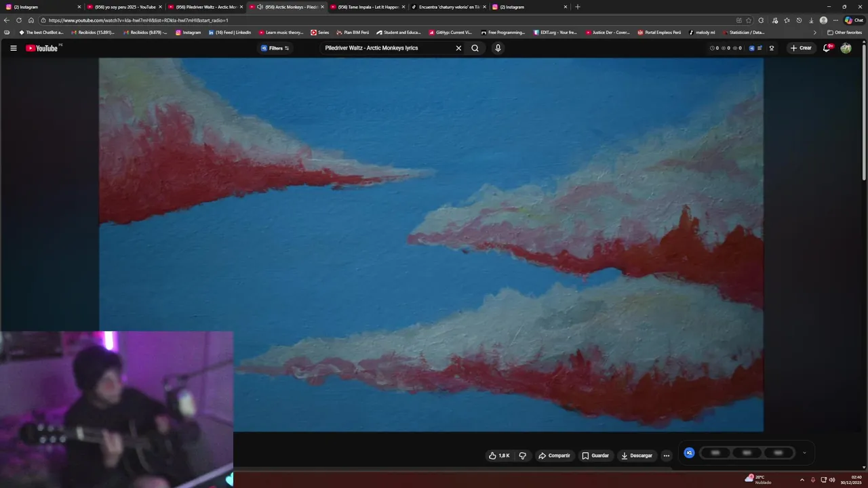The width and height of the screenshot is (868, 488).
Task: Open the Student and Educa... bookmark
Action: 399,33
